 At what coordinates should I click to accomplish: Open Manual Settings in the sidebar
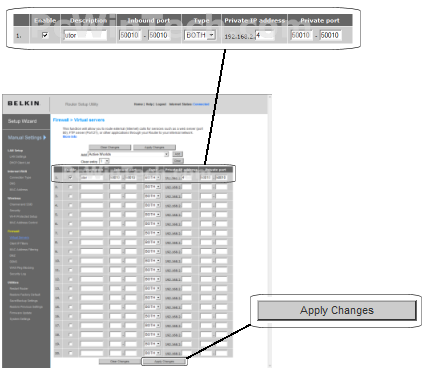coord(25,137)
